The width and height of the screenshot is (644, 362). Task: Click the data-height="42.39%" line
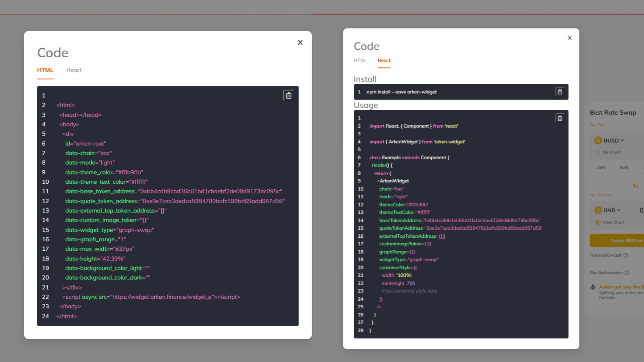(x=95, y=259)
